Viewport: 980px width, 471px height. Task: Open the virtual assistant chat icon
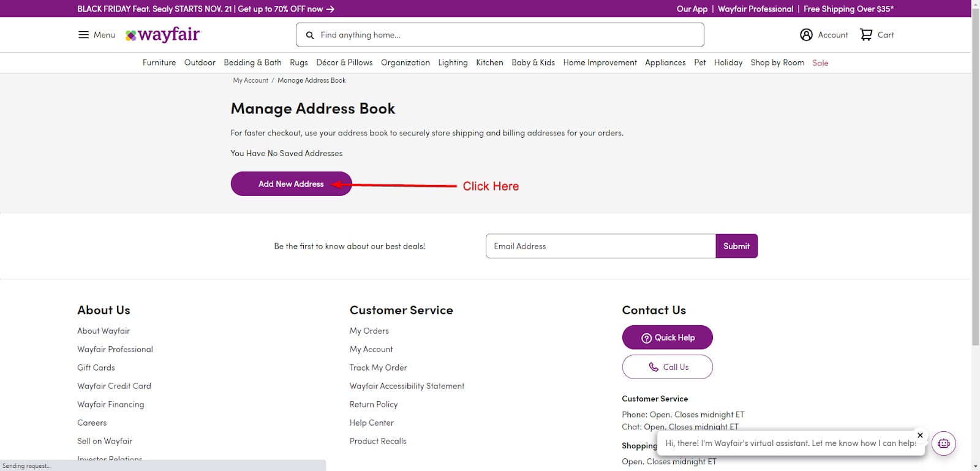(943, 443)
